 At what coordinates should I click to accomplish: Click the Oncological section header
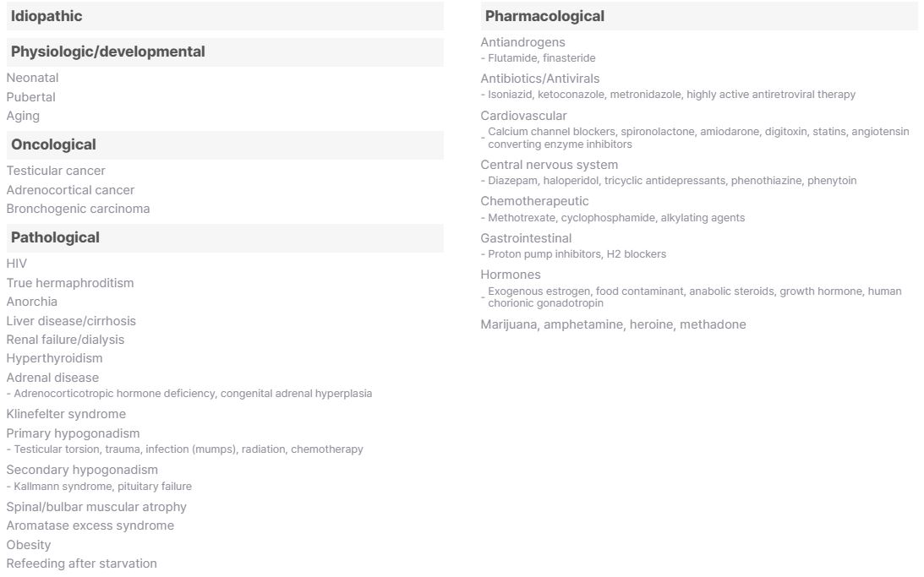(x=53, y=144)
